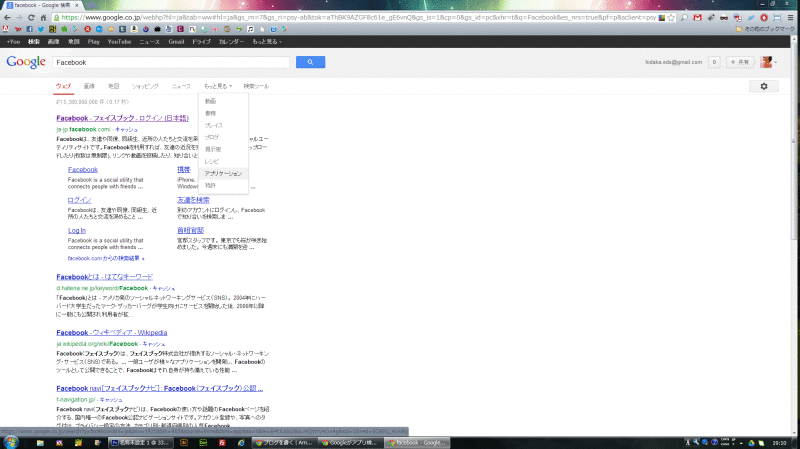Open the Twitter bird bookmark icon
Screen dimensions: 800x449
click(x=41, y=29)
